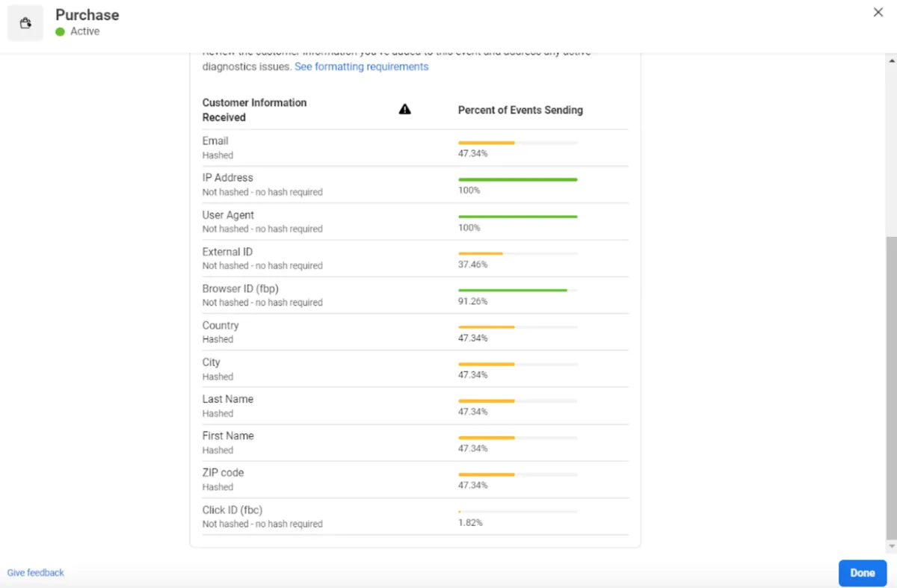Click the Country row label
The image size is (897, 588).
click(x=221, y=326)
